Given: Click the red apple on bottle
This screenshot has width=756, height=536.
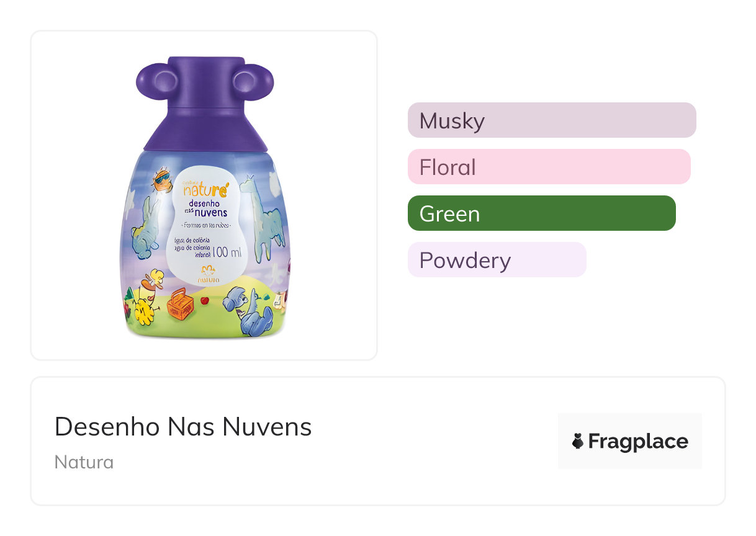Looking at the screenshot, I should [x=203, y=301].
